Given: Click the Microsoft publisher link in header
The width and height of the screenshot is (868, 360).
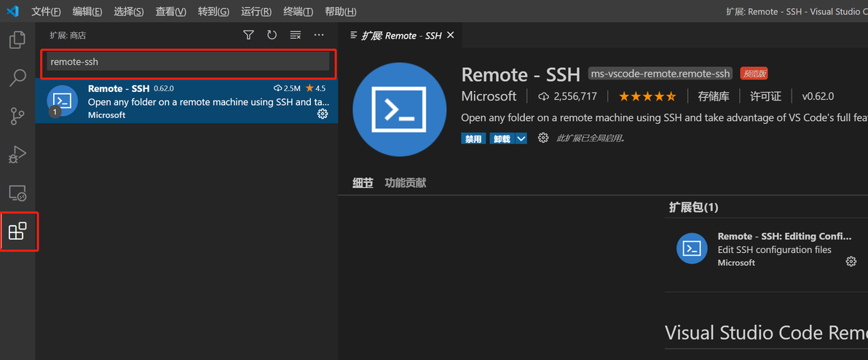Looking at the screenshot, I should pos(489,96).
